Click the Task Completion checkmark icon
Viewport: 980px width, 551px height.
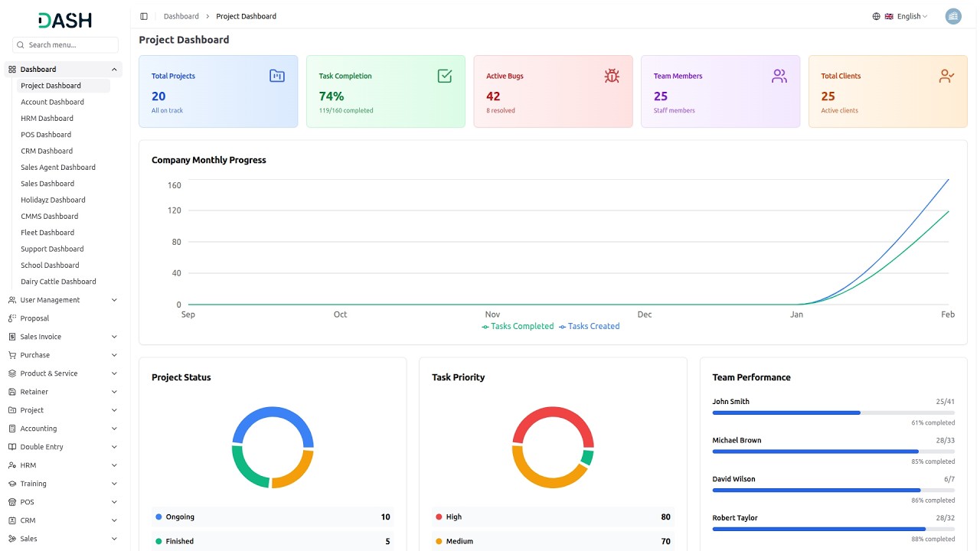[445, 76]
